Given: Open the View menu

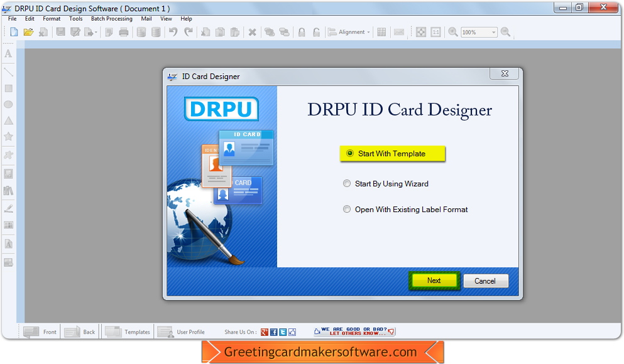Looking at the screenshot, I should point(166,19).
